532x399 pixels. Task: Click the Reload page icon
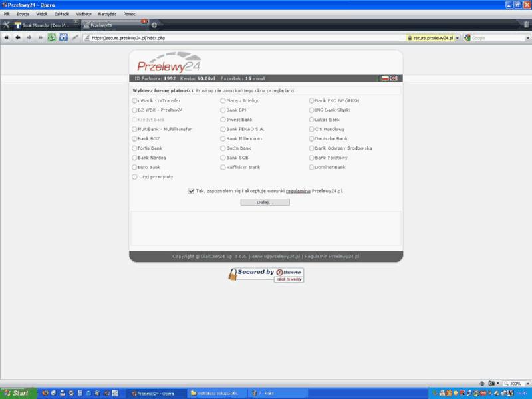point(51,38)
